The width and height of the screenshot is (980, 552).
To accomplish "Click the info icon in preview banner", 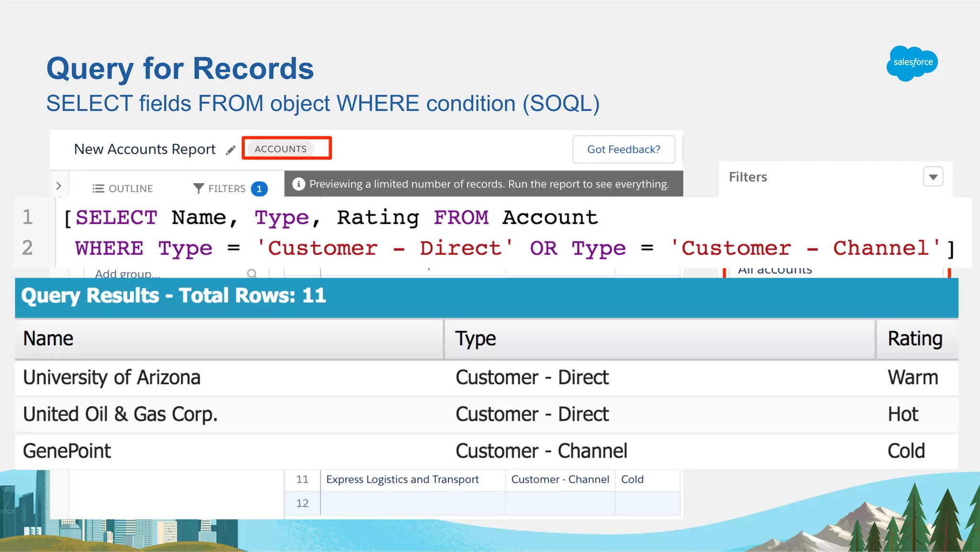I will (299, 184).
